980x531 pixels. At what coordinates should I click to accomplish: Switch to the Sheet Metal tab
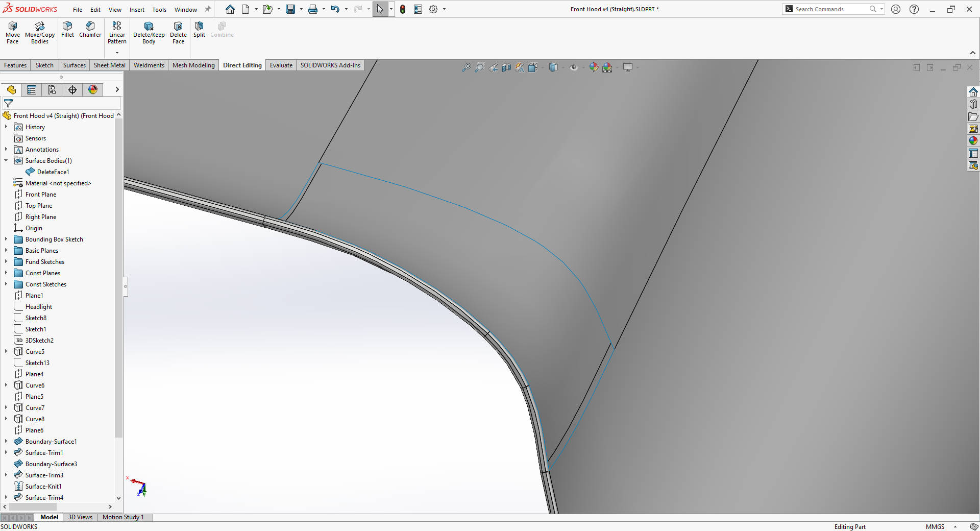(x=109, y=65)
